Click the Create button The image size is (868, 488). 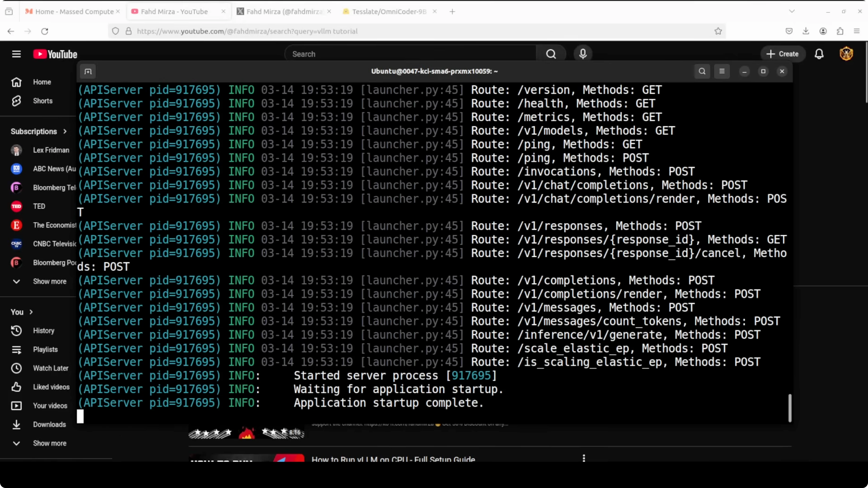click(x=782, y=54)
